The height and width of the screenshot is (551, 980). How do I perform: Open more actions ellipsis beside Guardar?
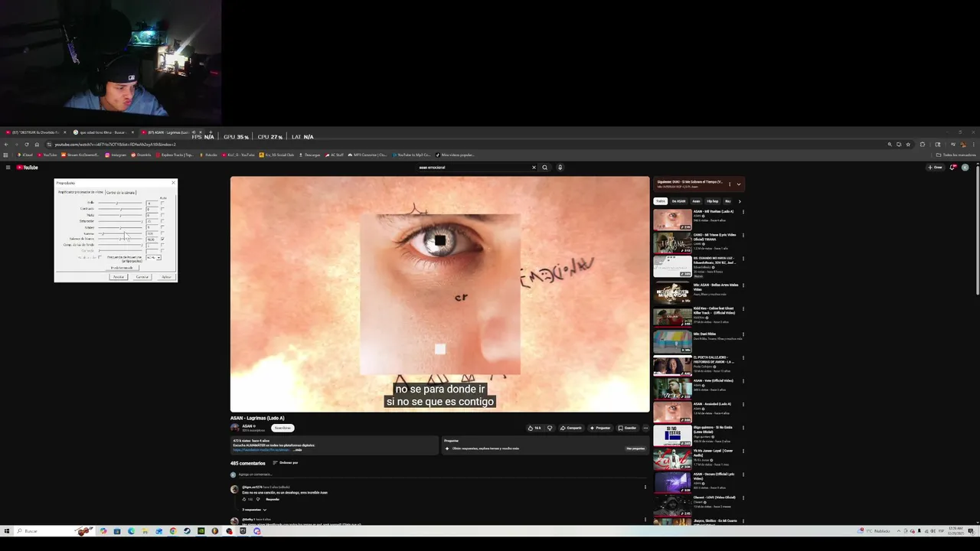click(645, 428)
